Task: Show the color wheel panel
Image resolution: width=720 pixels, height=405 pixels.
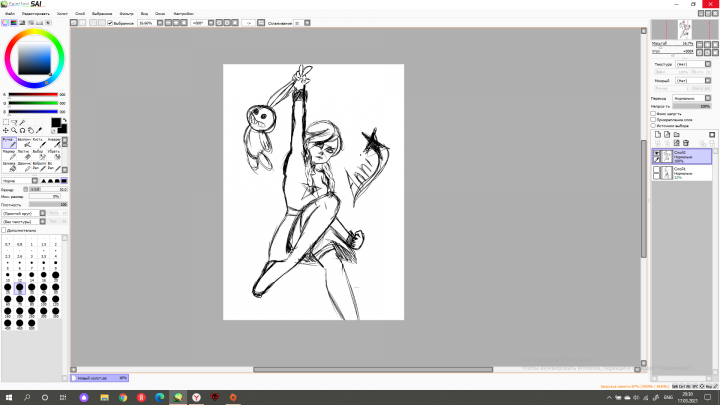Action: (x=5, y=22)
